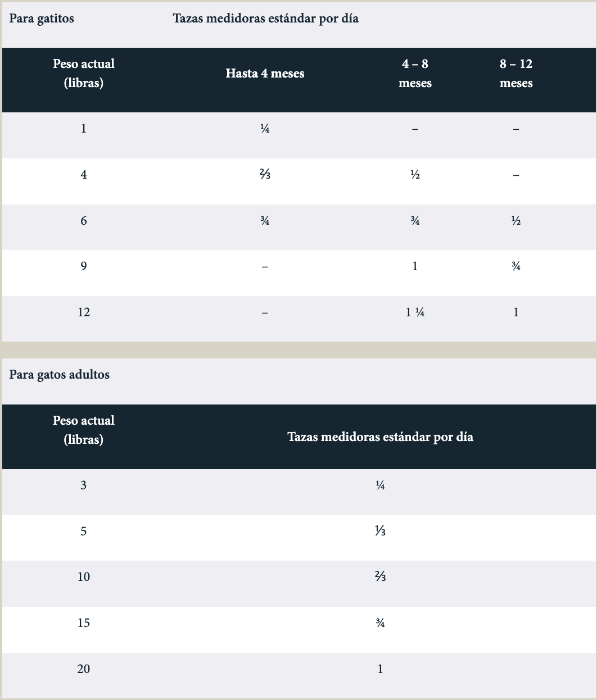Click the 'Para gatitos' table title
The image size is (597, 700).
(42, 19)
